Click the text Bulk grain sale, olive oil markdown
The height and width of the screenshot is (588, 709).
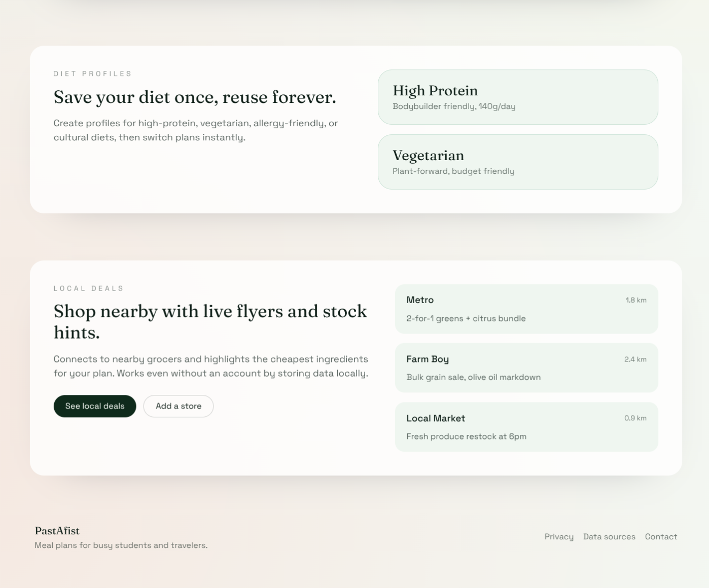tap(474, 377)
